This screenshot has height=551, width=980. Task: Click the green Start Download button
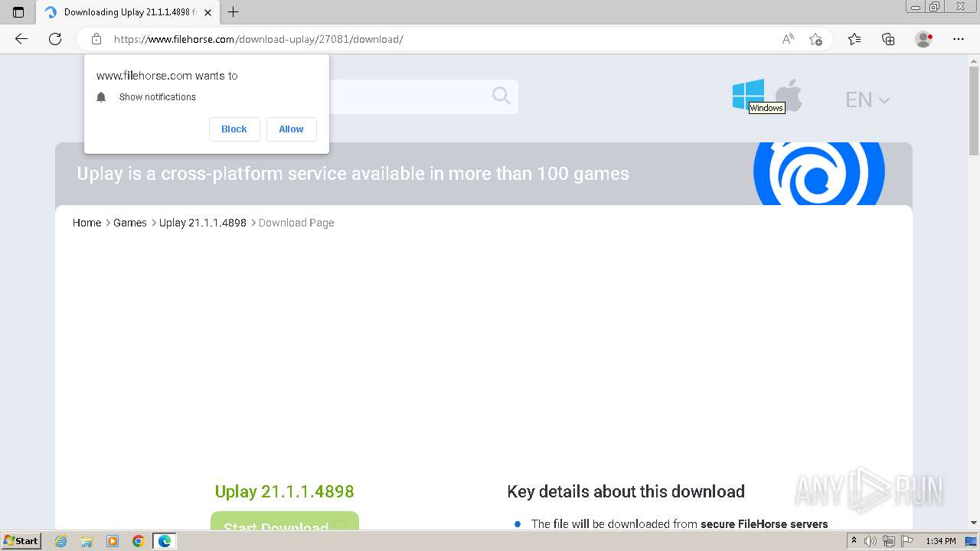pos(285,521)
